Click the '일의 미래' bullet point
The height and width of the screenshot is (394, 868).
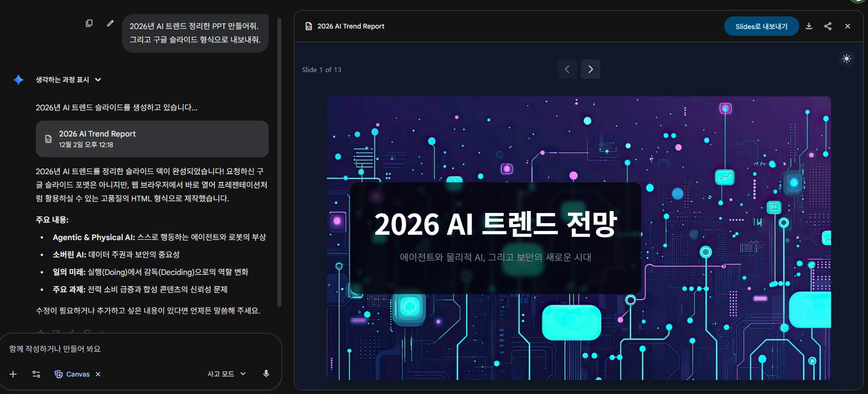[151, 272]
